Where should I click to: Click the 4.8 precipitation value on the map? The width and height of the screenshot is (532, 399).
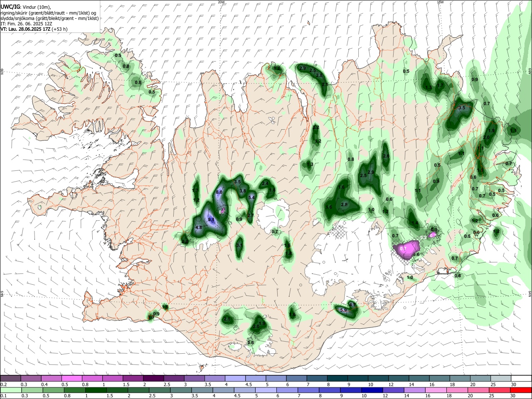[x=198, y=227]
